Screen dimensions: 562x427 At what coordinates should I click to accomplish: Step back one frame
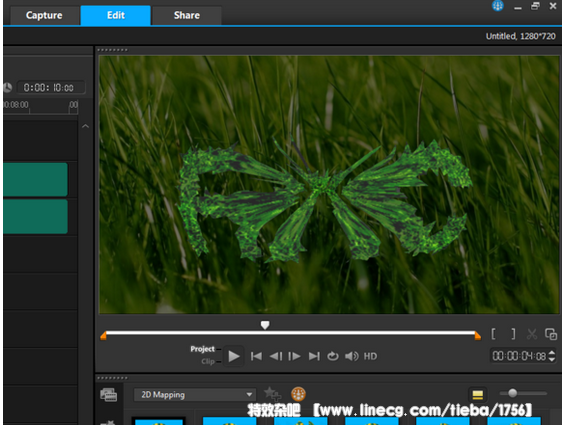point(276,356)
